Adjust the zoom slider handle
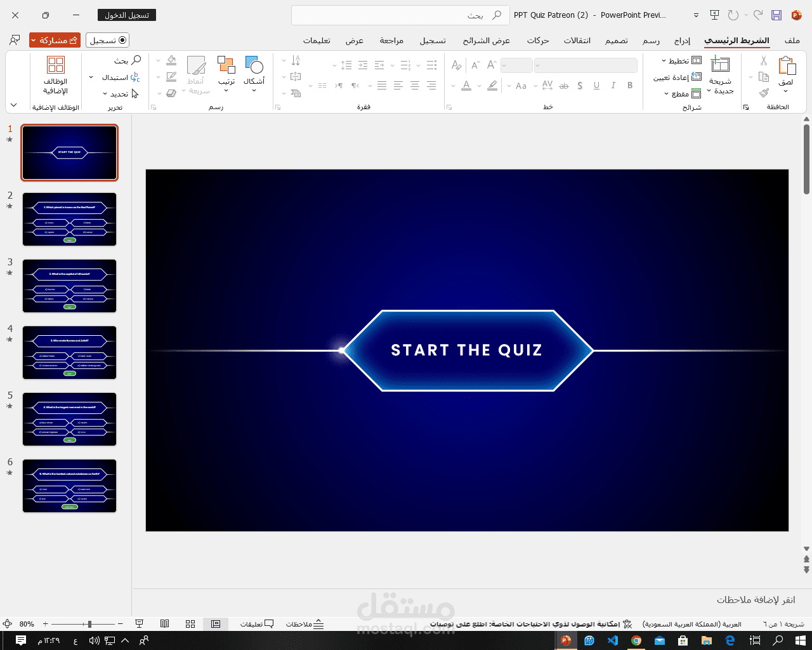Image resolution: width=812 pixels, height=650 pixels. tap(89, 624)
